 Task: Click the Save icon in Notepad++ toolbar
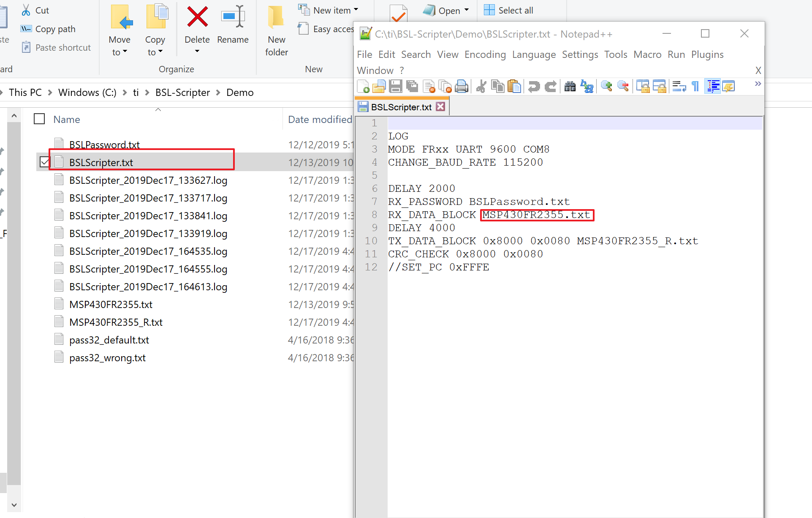pyautogui.click(x=395, y=86)
